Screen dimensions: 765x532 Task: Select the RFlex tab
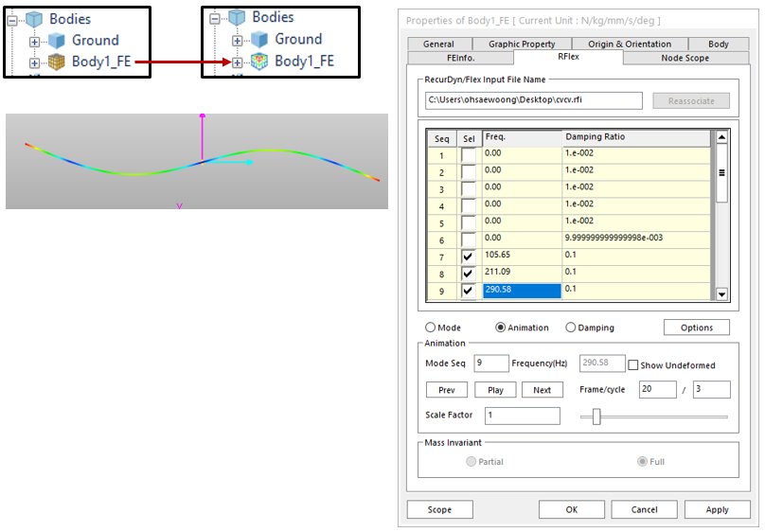click(x=568, y=57)
